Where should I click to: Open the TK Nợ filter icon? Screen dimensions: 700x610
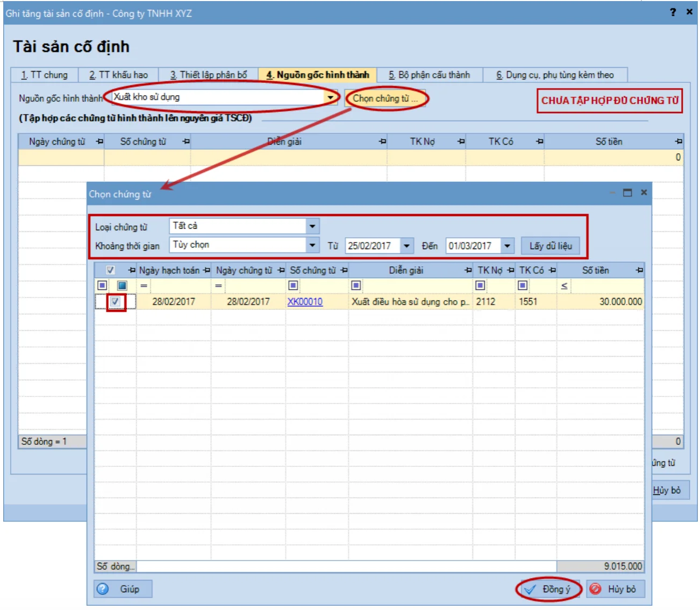tap(480, 286)
